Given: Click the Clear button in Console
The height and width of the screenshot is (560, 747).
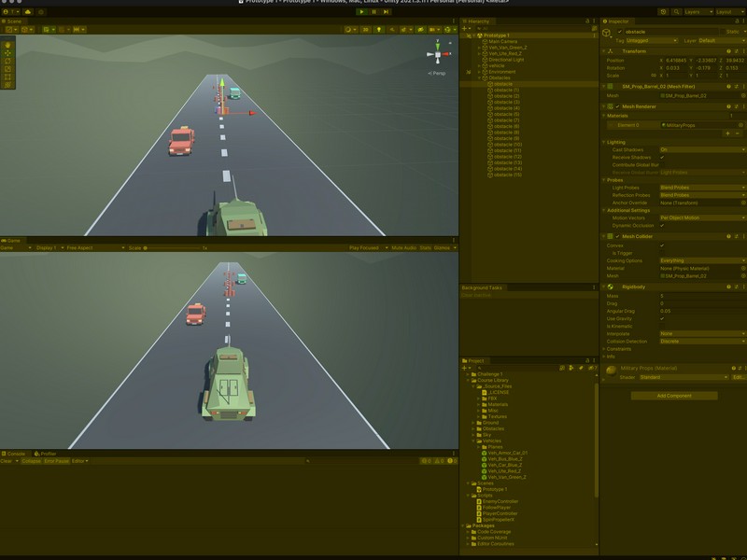Looking at the screenshot, I should [7, 461].
